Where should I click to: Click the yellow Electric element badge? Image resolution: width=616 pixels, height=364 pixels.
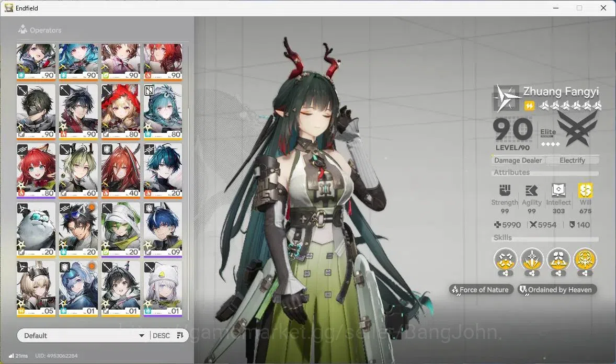(x=529, y=105)
